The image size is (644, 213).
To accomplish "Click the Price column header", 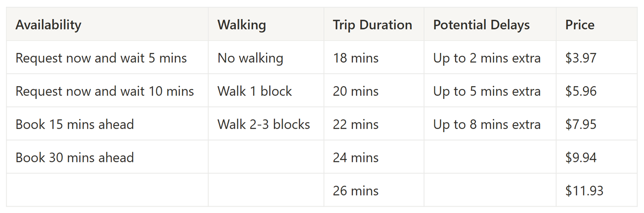I will click(x=580, y=25).
